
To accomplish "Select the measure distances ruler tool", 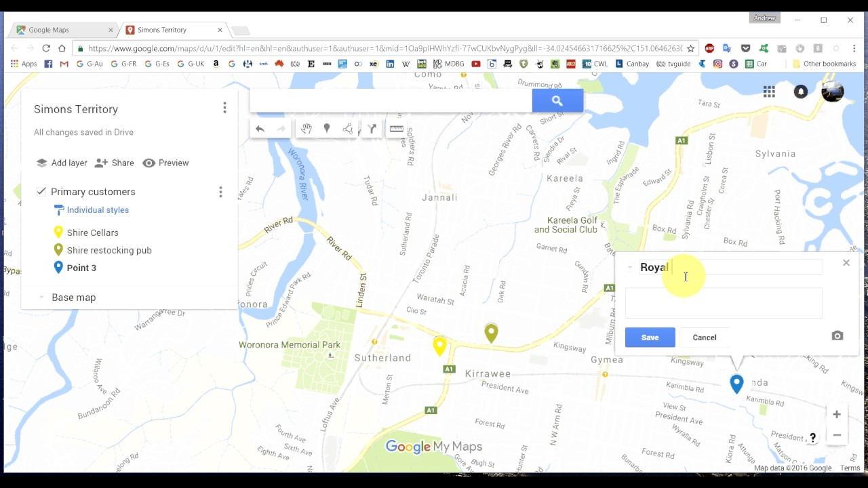I will coord(397,129).
